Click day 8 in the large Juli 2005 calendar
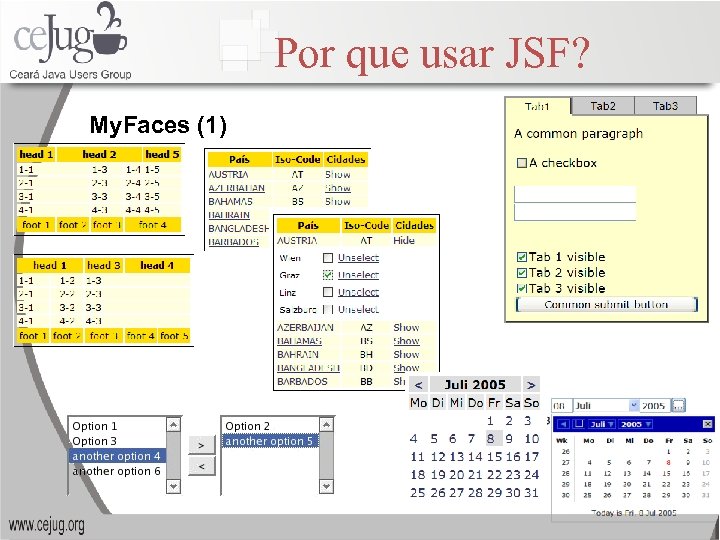The height and width of the screenshot is (540, 720). pyautogui.click(x=491, y=439)
